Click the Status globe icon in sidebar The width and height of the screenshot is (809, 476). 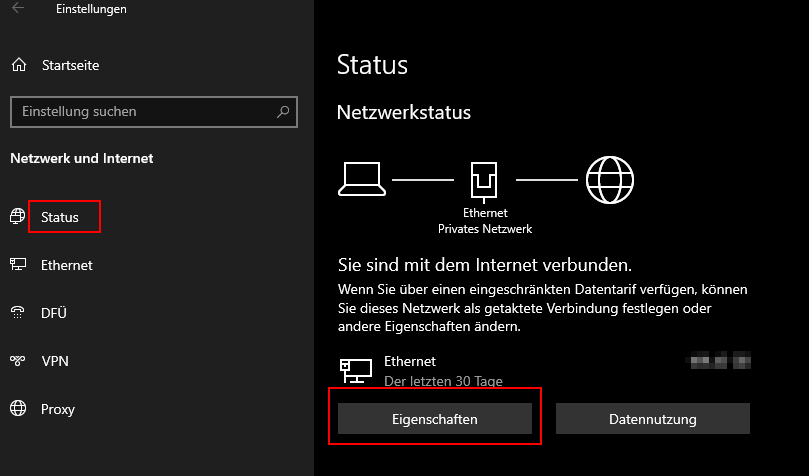[x=17, y=217]
